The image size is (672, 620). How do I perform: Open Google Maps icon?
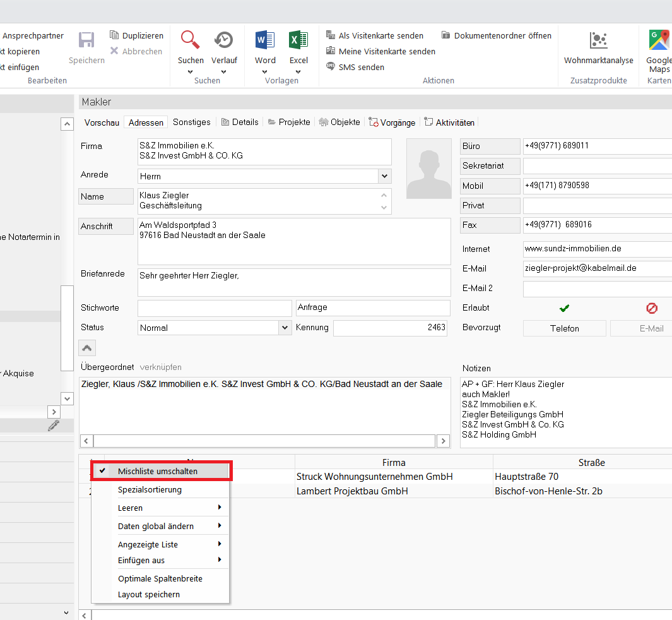coord(659,40)
